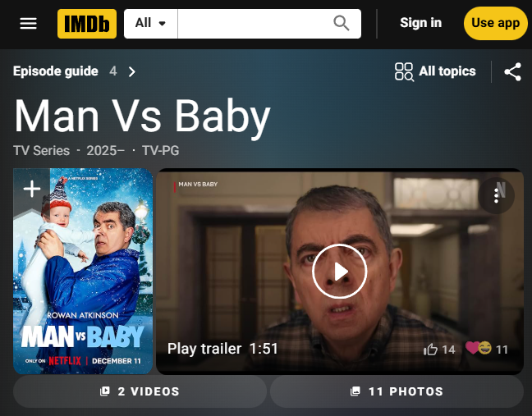This screenshot has width=532, height=416.
Task: Click the Man Vs Baby poster thumbnail
Action: [x=83, y=272]
